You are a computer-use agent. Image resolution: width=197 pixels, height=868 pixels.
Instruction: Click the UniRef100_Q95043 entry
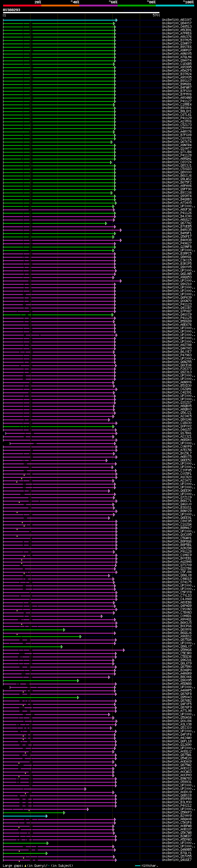(177, 697)
